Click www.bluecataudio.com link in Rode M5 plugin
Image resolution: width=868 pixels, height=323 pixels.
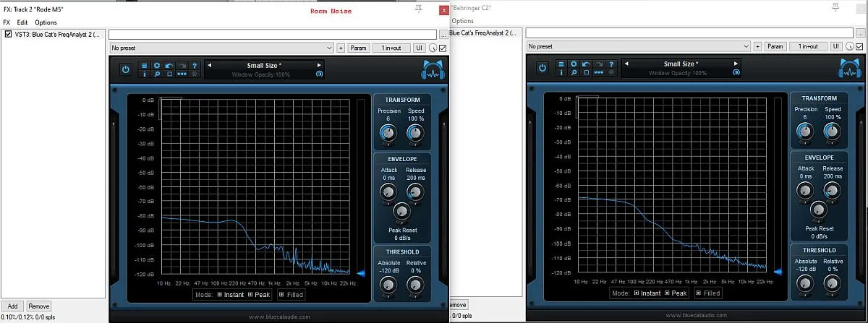pyautogui.click(x=278, y=316)
